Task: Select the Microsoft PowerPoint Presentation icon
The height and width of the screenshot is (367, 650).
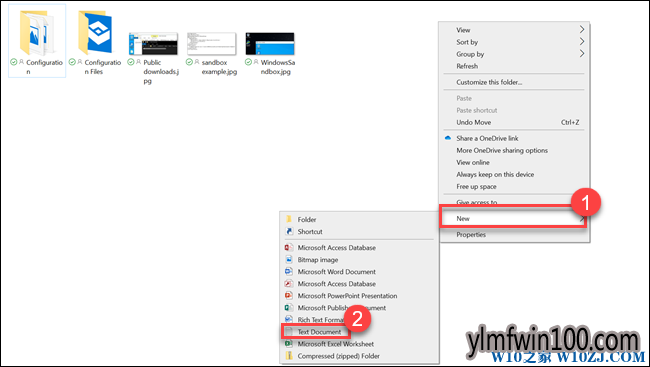Action: point(289,296)
